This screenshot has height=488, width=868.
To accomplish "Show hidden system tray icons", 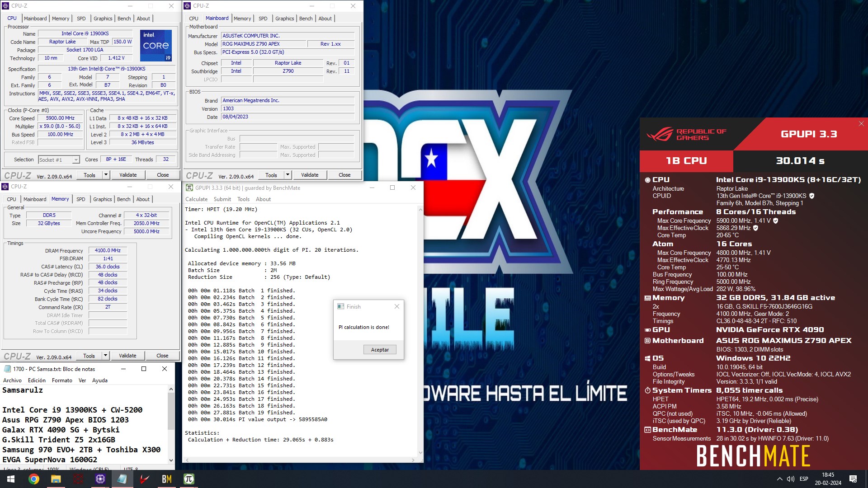I will [779, 479].
